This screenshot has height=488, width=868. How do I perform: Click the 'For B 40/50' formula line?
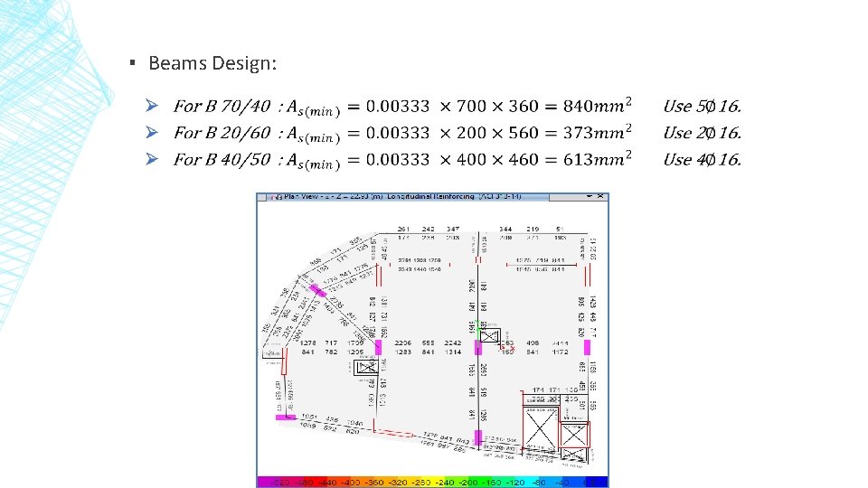pyautogui.click(x=402, y=159)
